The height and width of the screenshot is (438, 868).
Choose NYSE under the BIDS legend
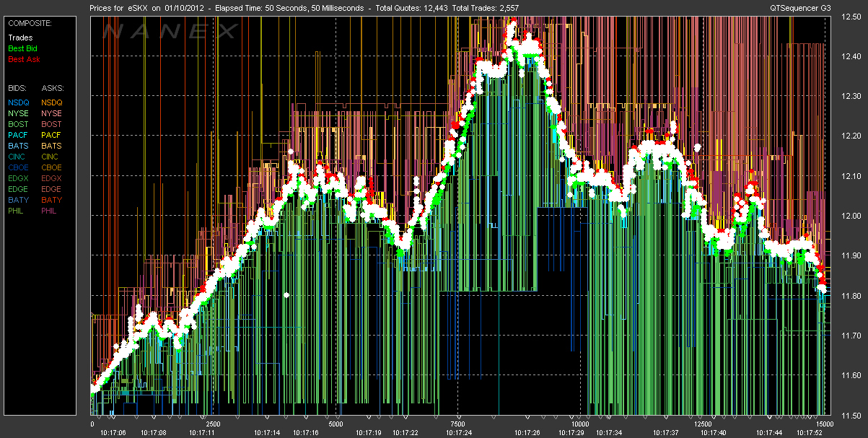click(19, 113)
